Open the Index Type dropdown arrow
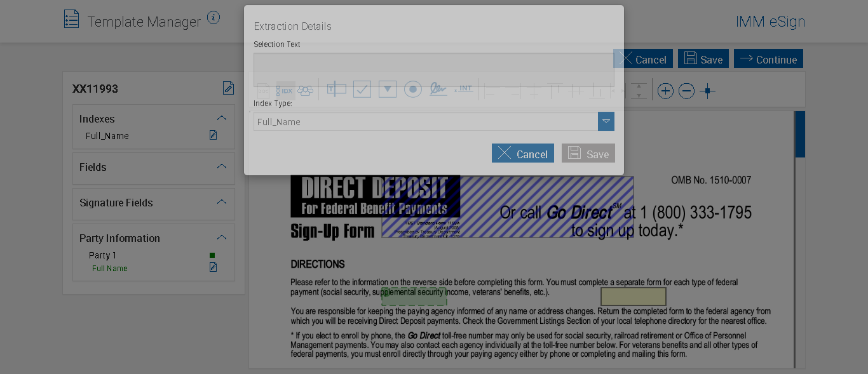 tap(606, 121)
